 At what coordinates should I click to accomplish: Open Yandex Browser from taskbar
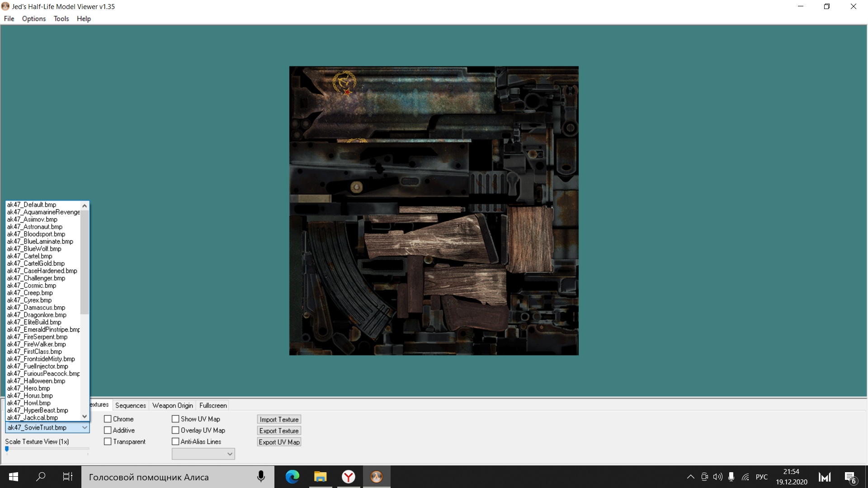(349, 477)
